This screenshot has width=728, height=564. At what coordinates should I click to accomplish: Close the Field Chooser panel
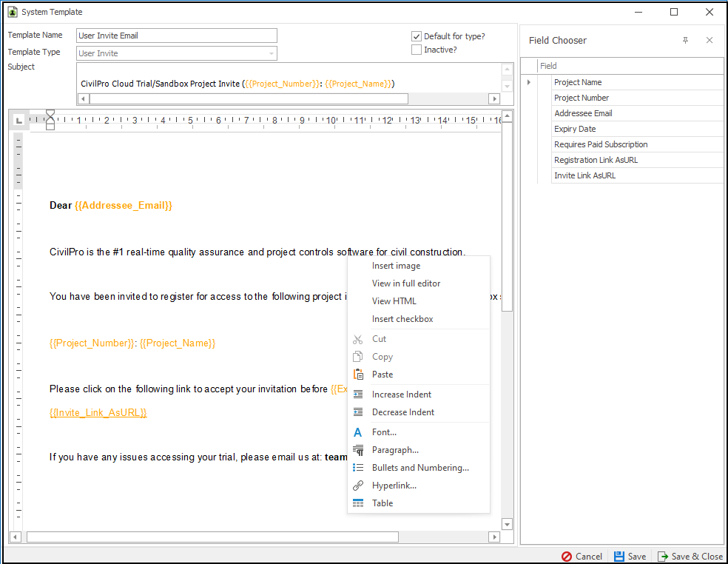pos(710,41)
